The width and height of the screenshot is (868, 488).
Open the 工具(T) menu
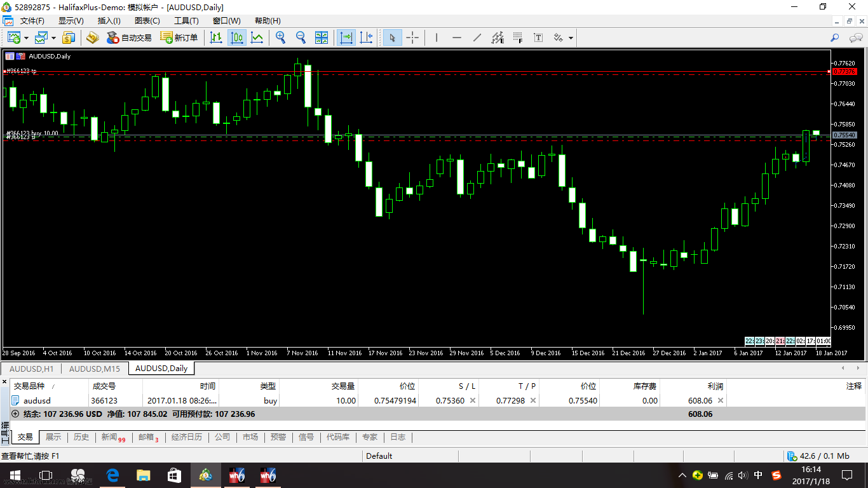pyautogui.click(x=186, y=20)
